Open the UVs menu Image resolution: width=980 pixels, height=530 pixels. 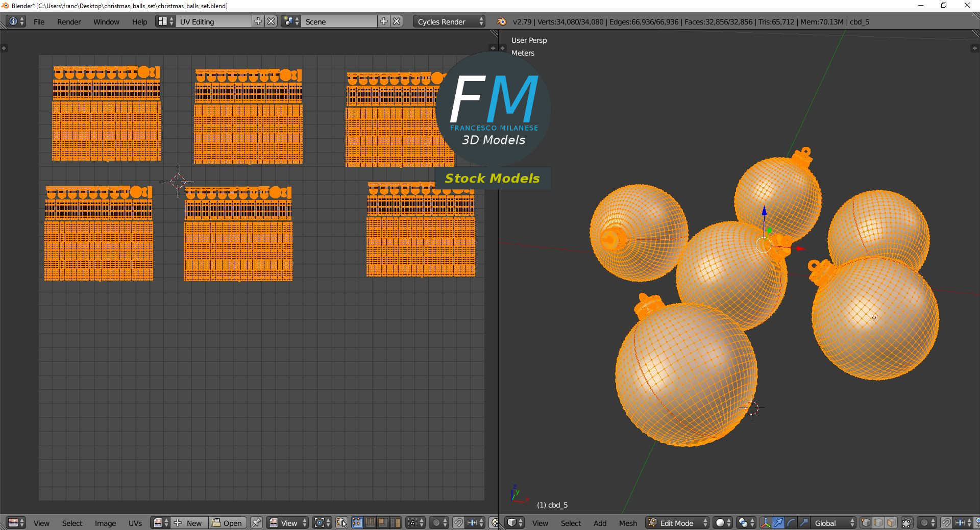[x=135, y=523]
